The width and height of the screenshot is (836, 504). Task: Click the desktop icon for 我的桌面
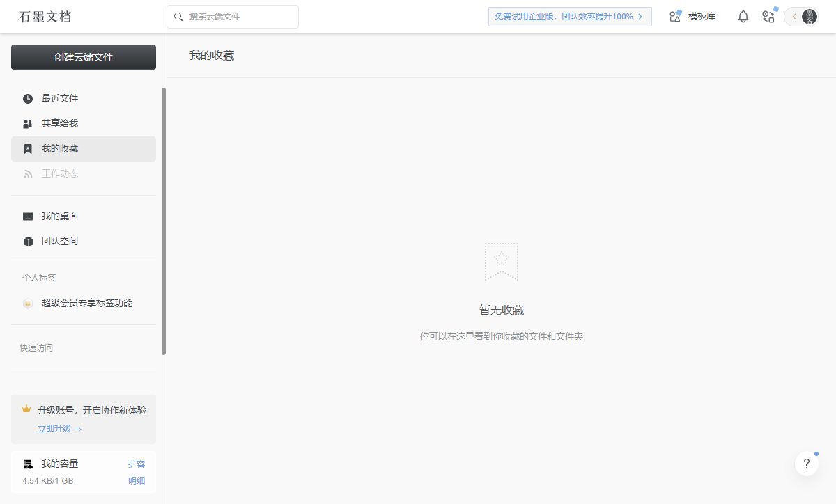pyautogui.click(x=28, y=216)
